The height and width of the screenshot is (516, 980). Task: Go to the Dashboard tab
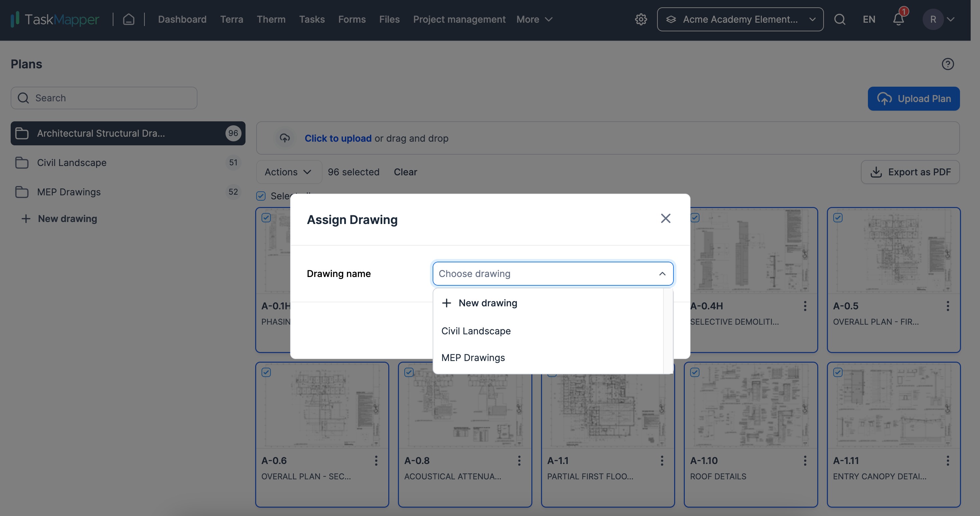[x=182, y=19]
